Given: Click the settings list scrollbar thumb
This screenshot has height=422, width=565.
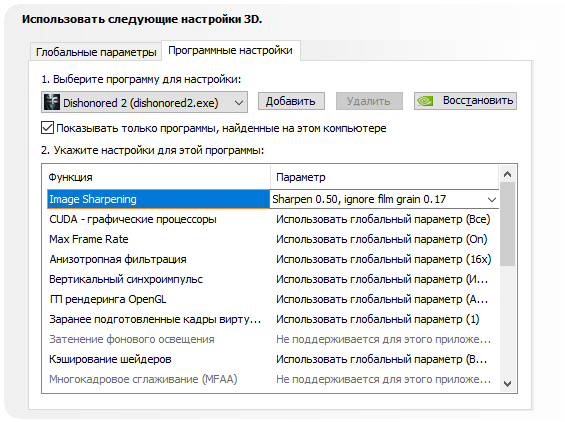Looking at the screenshot, I should pyautogui.click(x=508, y=224).
